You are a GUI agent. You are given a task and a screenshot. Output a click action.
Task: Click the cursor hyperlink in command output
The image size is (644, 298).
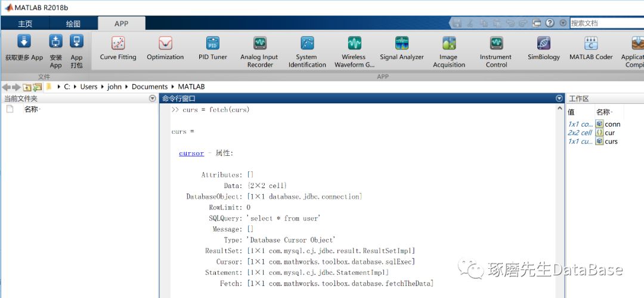click(191, 153)
